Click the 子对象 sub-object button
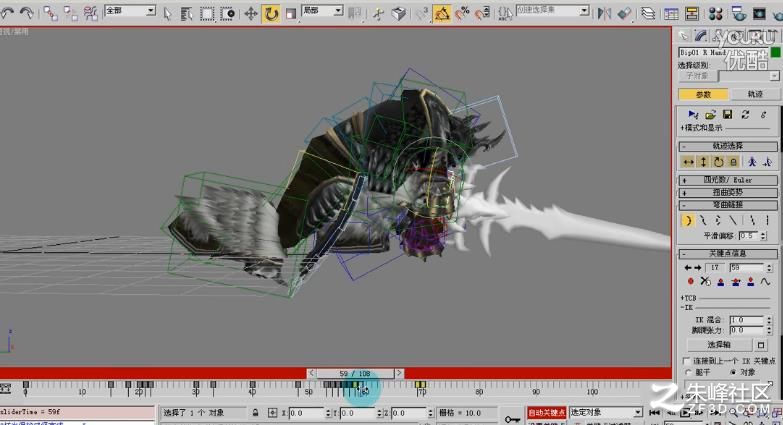This screenshot has width=783, height=425. coord(697,76)
